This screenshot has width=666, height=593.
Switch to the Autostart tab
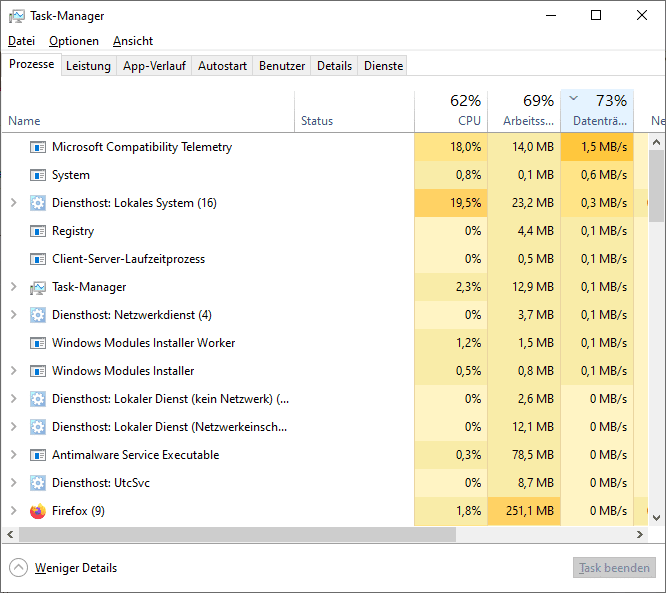222,66
